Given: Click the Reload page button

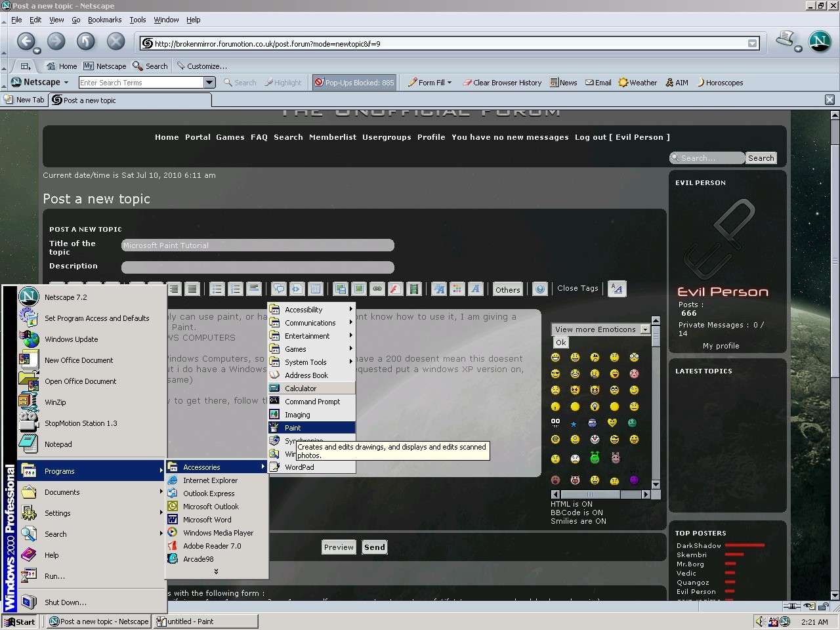Looking at the screenshot, I should pos(86,41).
